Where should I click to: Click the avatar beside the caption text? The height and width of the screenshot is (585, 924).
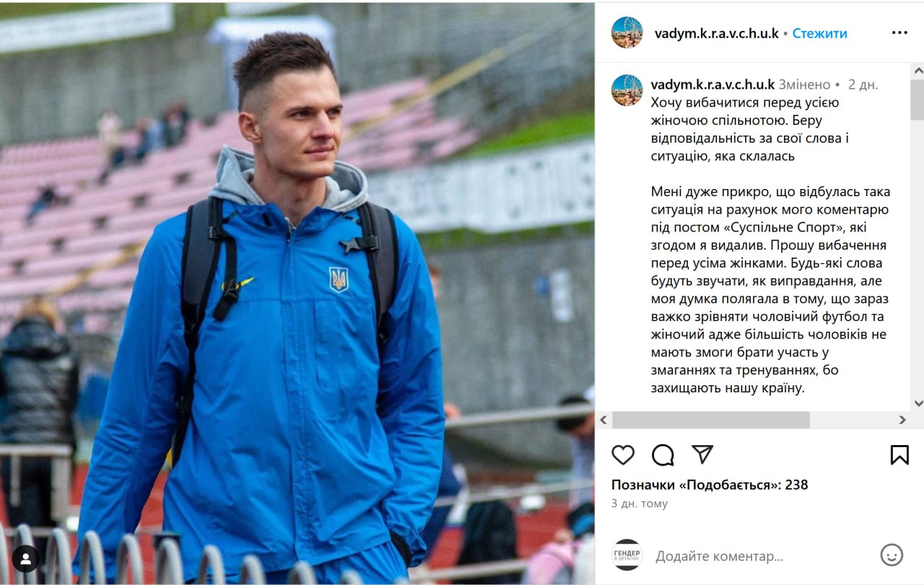pyautogui.click(x=627, y=90)
